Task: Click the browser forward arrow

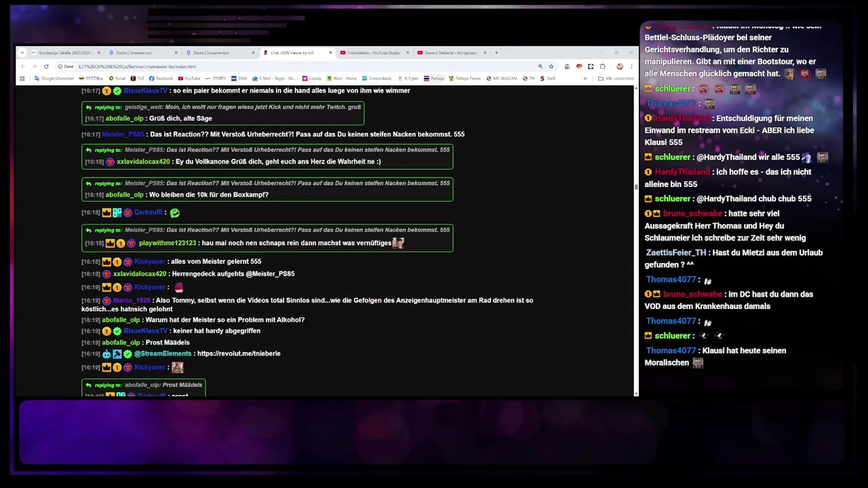Action: (x=34, y=66)
